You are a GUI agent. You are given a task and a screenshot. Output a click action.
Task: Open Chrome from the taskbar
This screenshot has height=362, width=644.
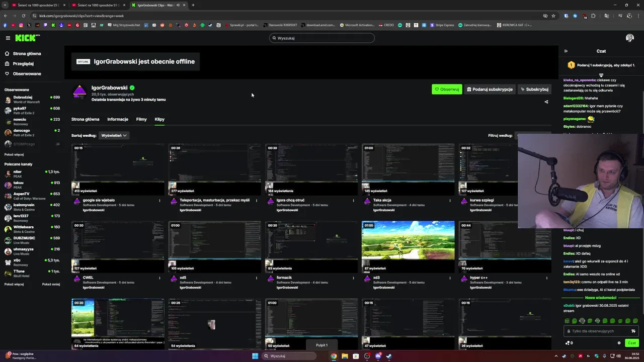click(x=334, y=356)
